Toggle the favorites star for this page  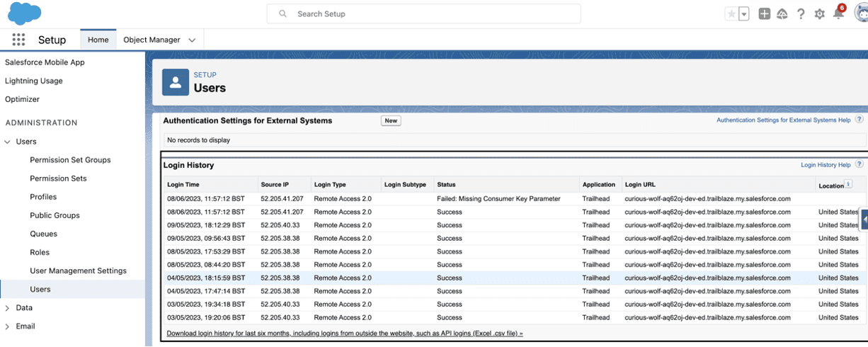(x=731, y=14)
